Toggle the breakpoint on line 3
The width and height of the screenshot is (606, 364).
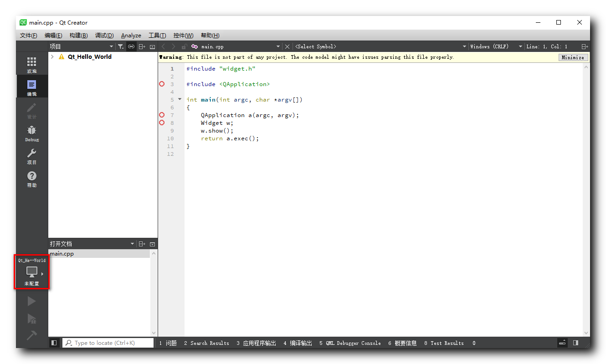pyautogui.click(x=162, y=84)
